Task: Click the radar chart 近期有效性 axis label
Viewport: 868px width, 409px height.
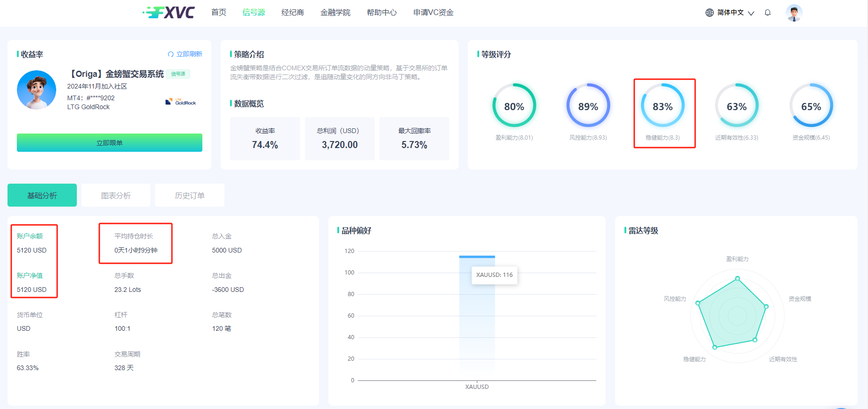Action: [x=783, y=359]
